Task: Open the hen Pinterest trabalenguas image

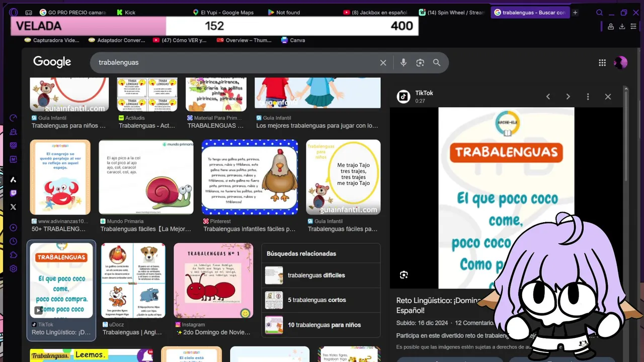Action: (250, 177)
